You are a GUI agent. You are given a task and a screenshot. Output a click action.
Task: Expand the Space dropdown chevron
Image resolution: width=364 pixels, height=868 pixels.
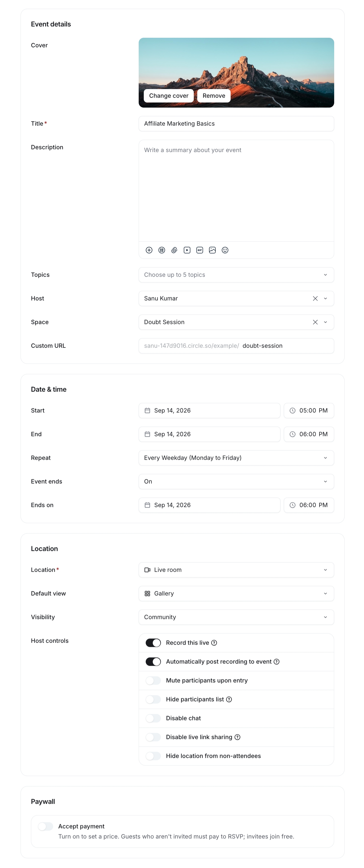[x=325, y=322]
